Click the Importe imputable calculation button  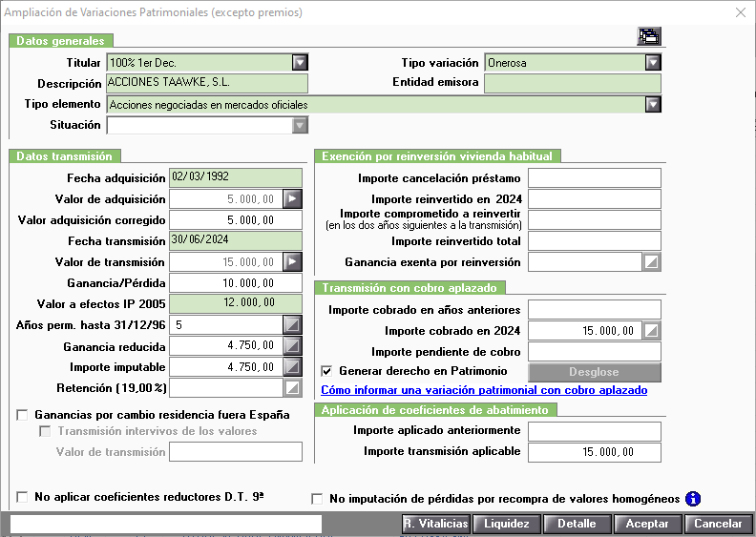point(293,367)
